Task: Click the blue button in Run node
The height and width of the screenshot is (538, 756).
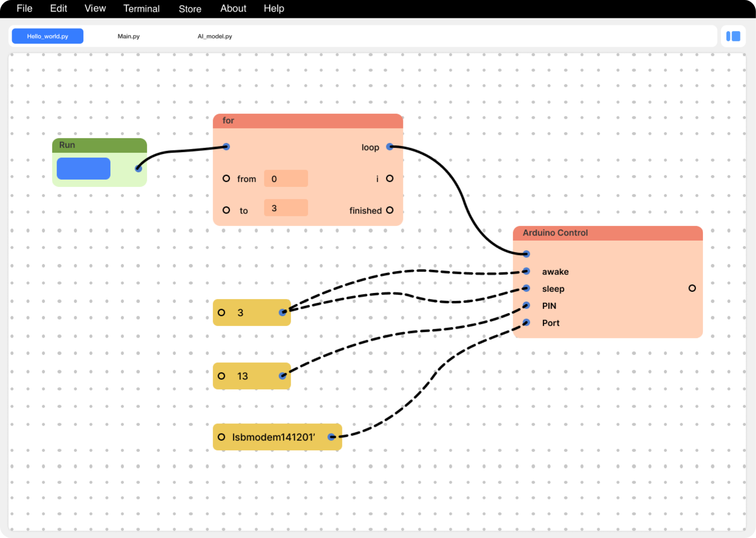Action: coord(84,169)
